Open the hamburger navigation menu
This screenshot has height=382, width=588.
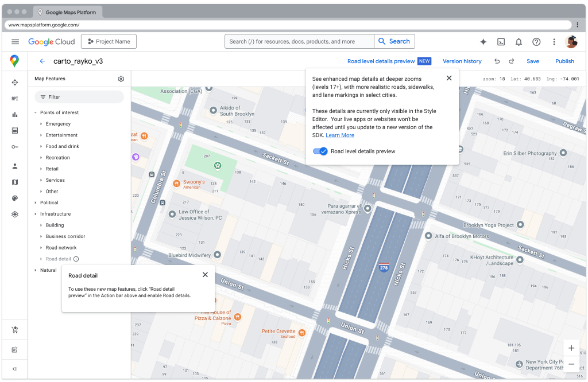(15, 41)
